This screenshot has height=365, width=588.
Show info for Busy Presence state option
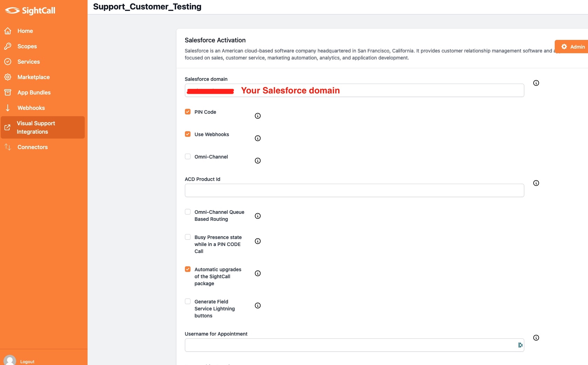click(258, 241)
